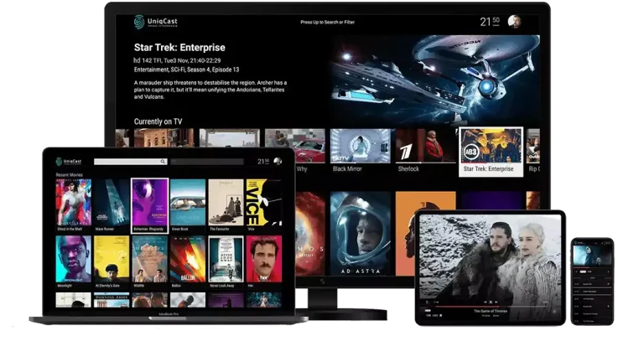Pause playback on the tablet player
Viewport: 644px width, 341px height.
pyautogui.click(x=491, y=302)
